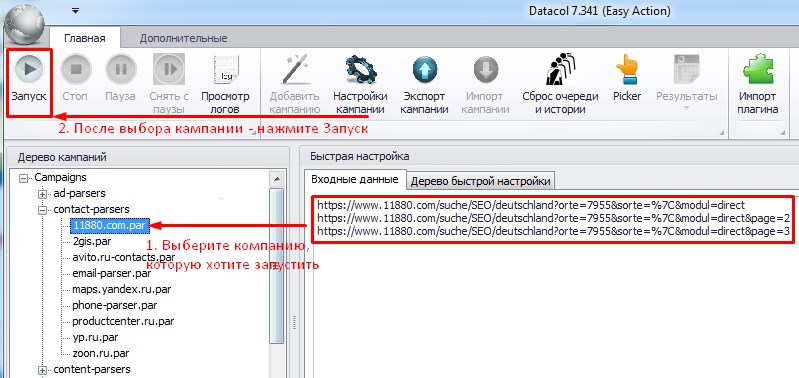
Task: Click the campaign tree vertical scrollbar thumb
Action: (x=276, y=265)
